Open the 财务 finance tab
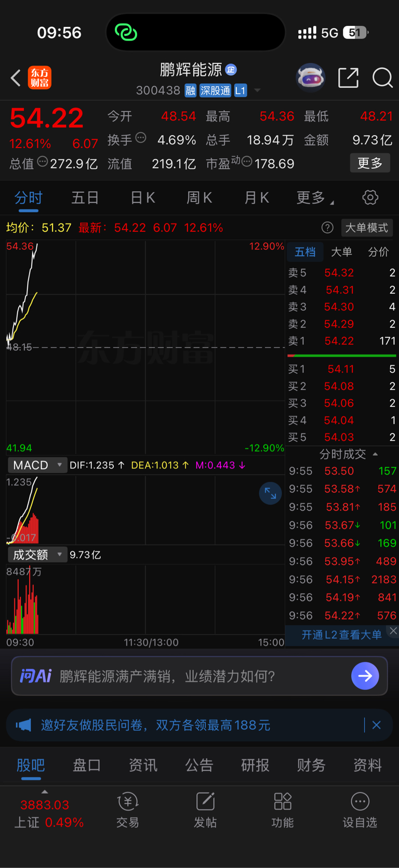Viewport: 399px width, 868px height. click(311, 765)
